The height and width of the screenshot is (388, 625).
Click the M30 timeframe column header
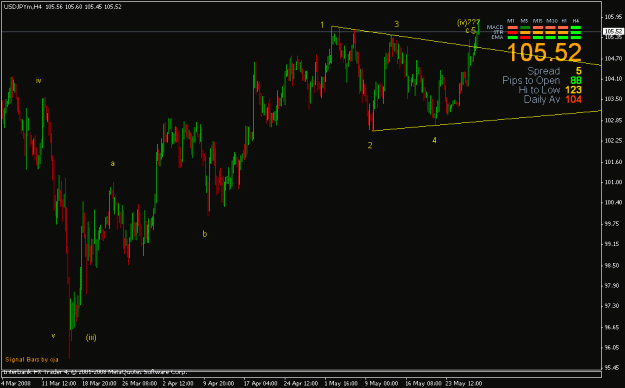click(552, 21)
